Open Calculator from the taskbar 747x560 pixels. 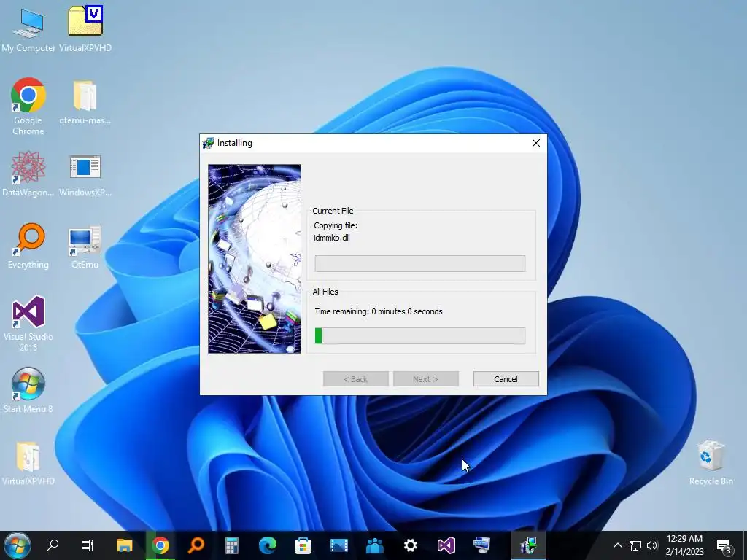(231, 545)
